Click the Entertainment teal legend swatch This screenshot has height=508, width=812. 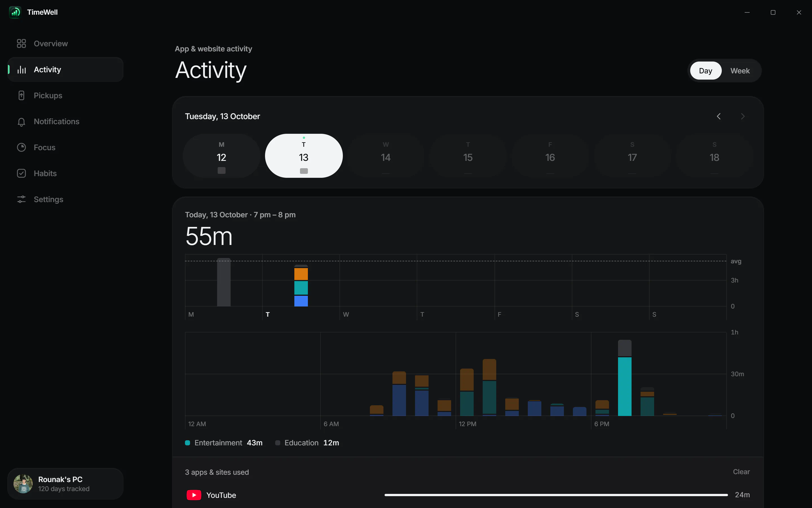pos(187,443)
